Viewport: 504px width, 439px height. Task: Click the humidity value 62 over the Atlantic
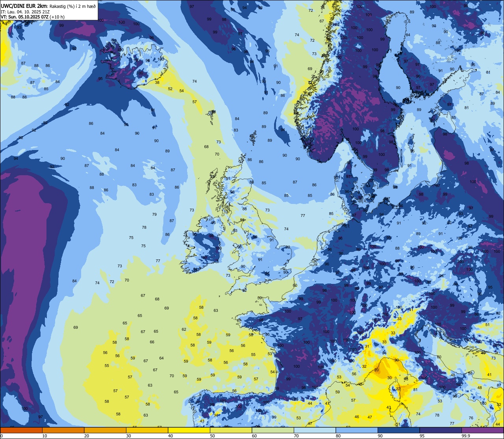(184, 329)
